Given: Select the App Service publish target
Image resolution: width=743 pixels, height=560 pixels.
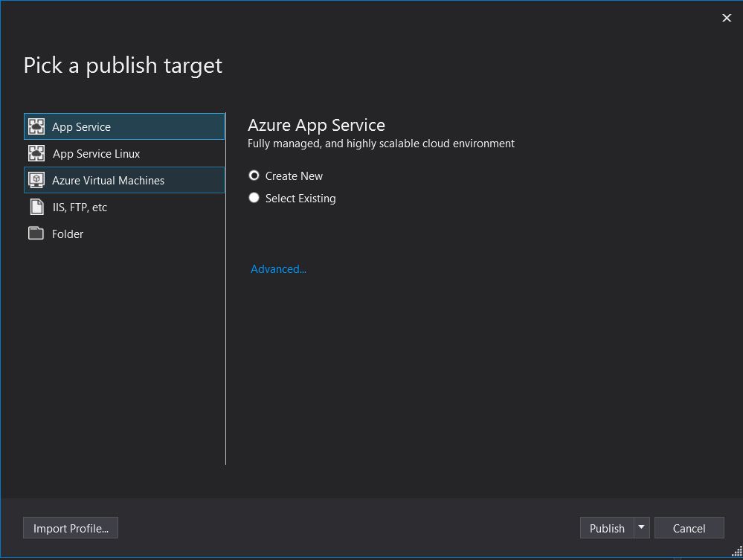Looking at the screenshot, I should 124,126.
